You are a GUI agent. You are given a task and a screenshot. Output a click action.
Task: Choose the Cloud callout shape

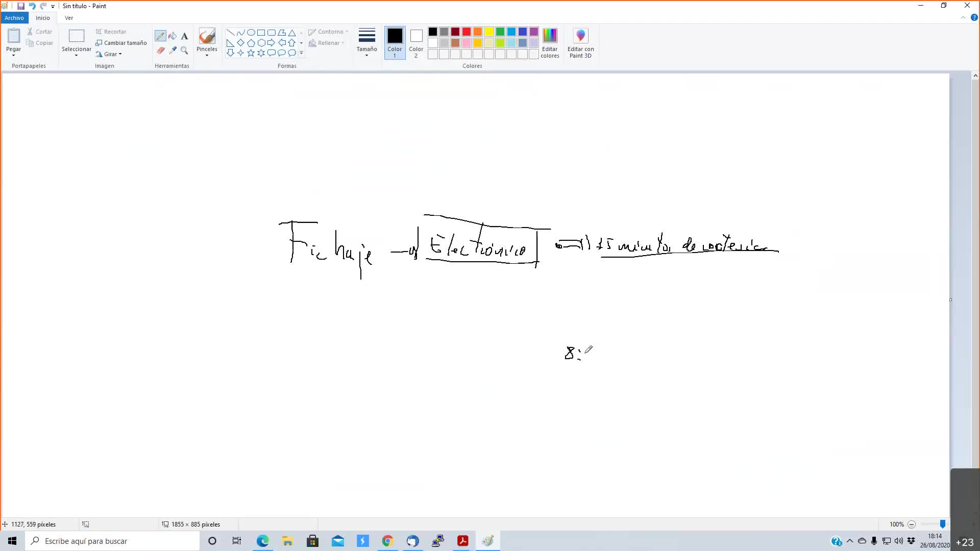(x=291, y=53)
